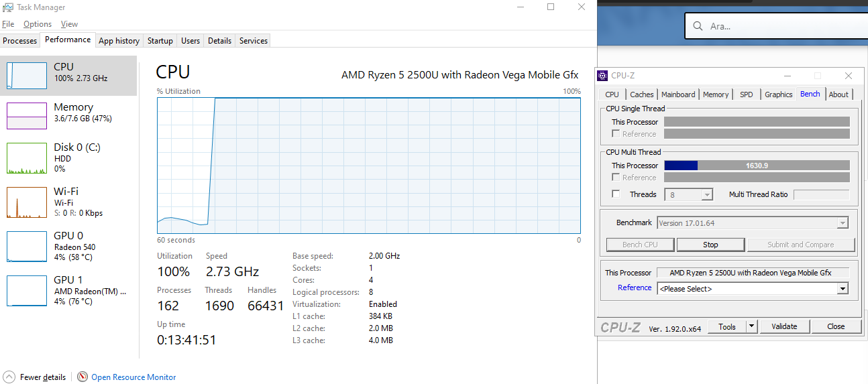Click the Up time value 0:13:41:51
This screenshot has width=868, height=384.
pos(186,340)
